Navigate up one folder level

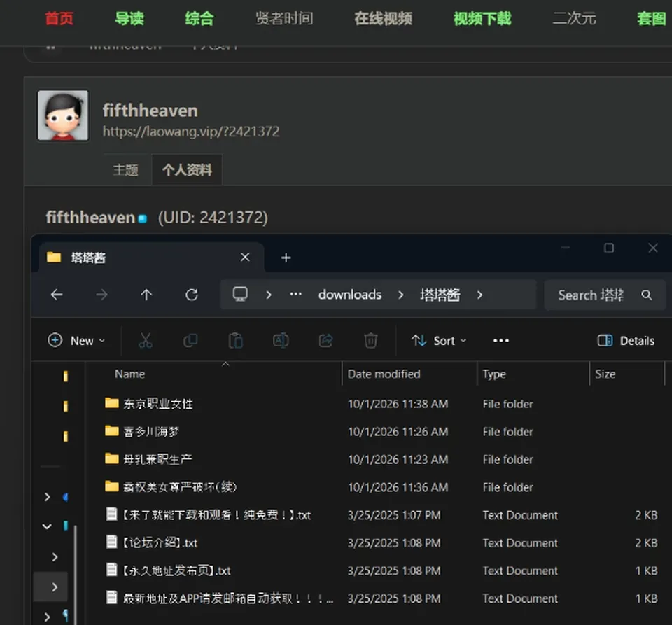[146, 295]
